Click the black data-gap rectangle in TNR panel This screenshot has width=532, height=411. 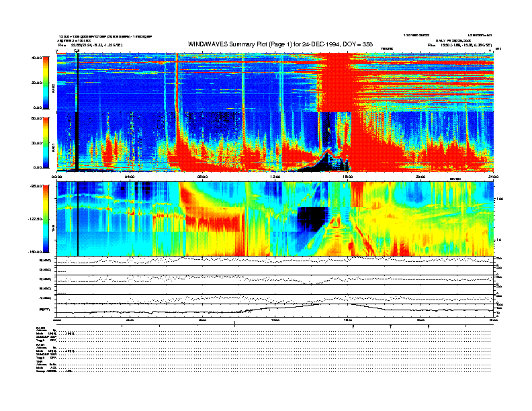click(312, 219)
